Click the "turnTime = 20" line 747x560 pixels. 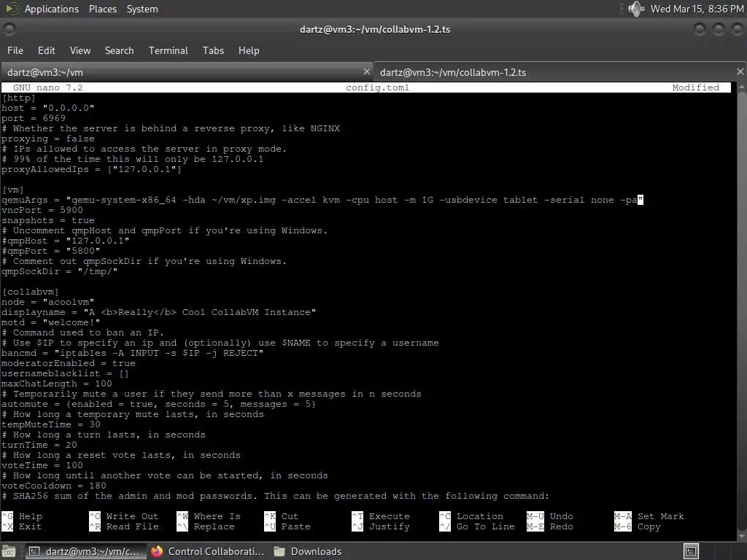point(39,445)
